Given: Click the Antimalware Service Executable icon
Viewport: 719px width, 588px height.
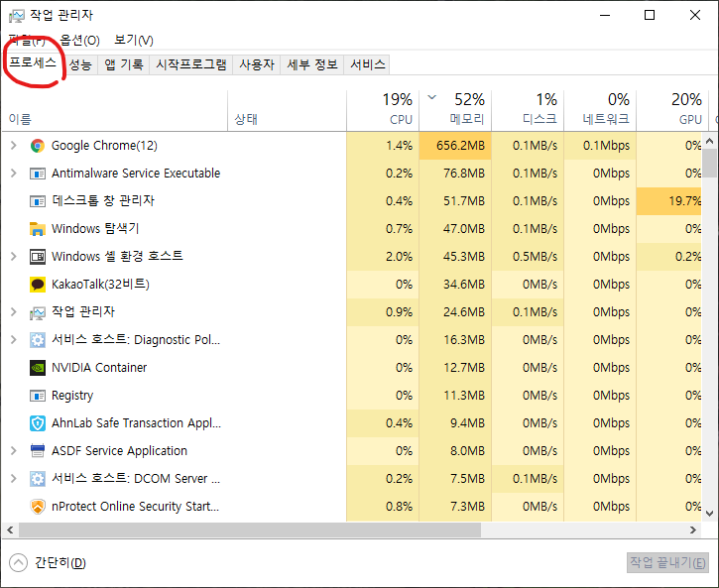Looking at the screenshot, I should coord(38,174).
